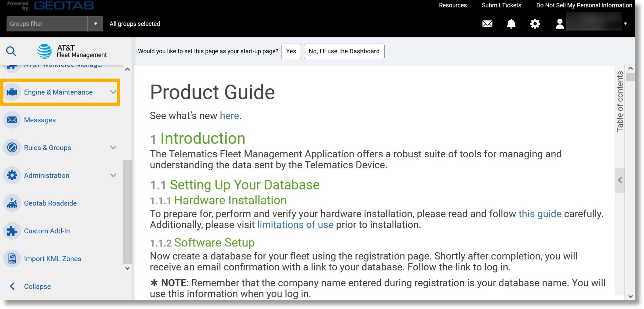Click the Table of contents vertical label
Image resolution: width=644 pixels, height=309 pixels.
620,101
